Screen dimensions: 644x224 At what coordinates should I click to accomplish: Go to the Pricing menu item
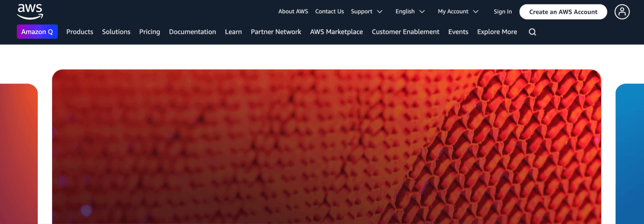[x=149, y=32]
